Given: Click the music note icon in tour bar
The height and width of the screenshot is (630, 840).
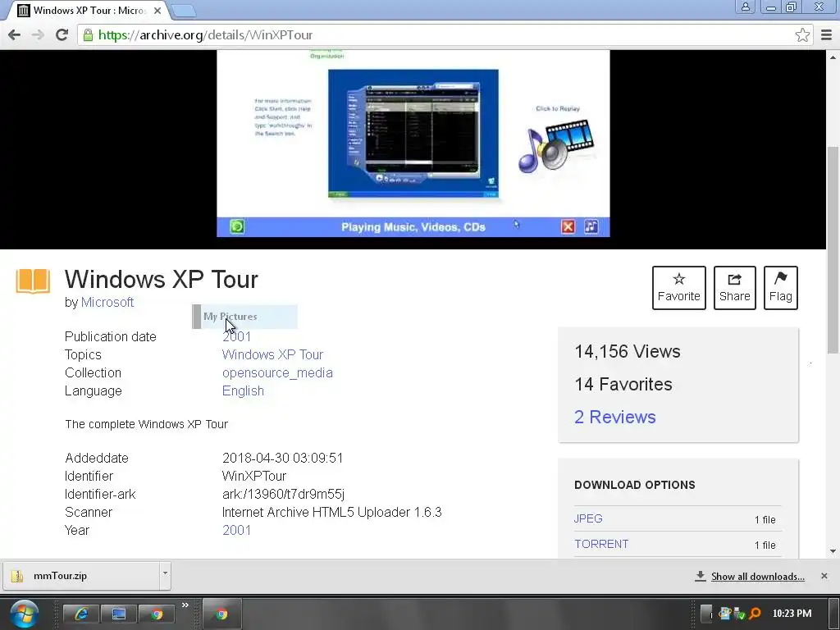Looking at the screenshot, I should [x=591, y=226].
